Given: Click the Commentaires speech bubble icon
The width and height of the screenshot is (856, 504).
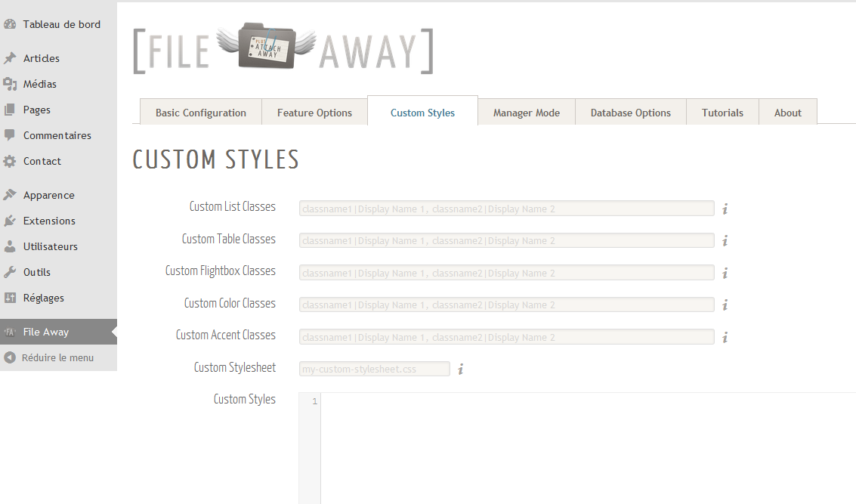Looking at the screenshot, I should 10,135.
